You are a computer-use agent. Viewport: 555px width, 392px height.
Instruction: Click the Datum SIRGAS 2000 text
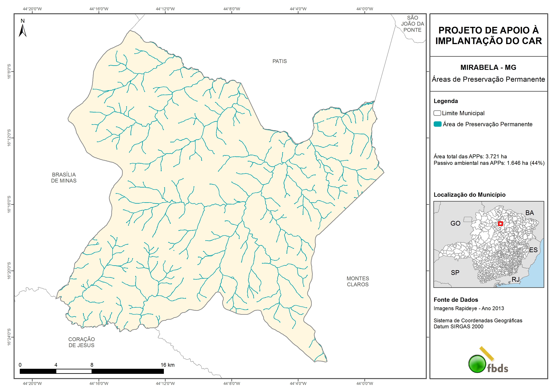coord(458,327)
